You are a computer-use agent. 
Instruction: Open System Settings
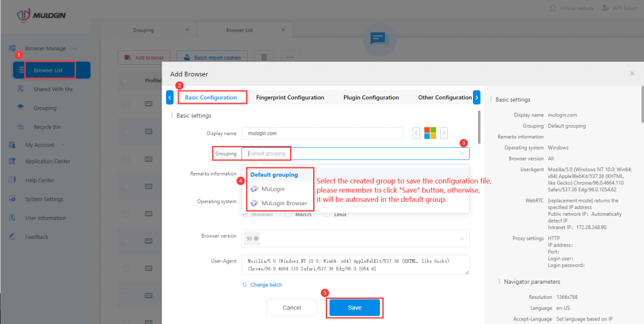pos(44,199)
